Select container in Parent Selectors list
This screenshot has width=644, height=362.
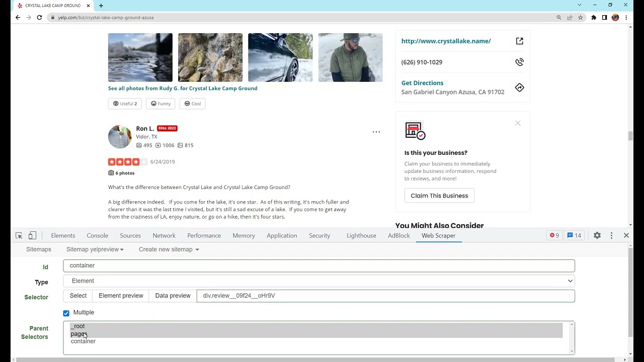(x=83, y=341)
